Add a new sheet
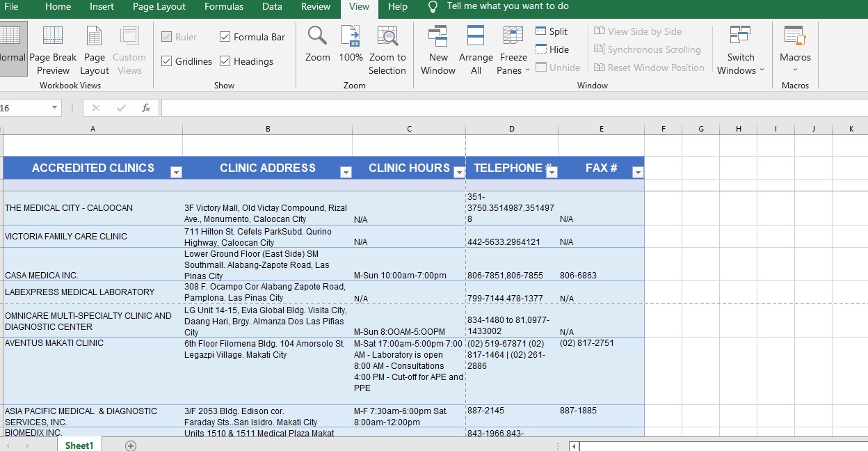The height and width of the screenshot is (451, 868). pos(131,445)
